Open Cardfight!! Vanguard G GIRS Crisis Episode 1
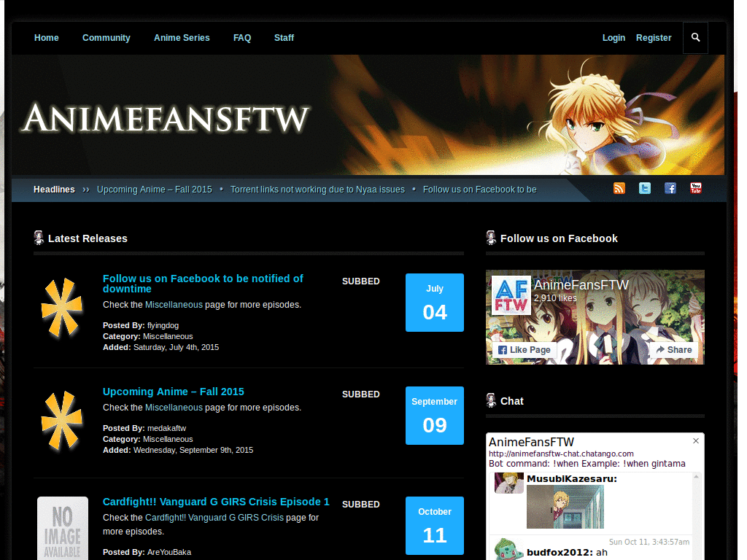Image resolution: width=747 pixels, height=560 pixels. point(216,502)
